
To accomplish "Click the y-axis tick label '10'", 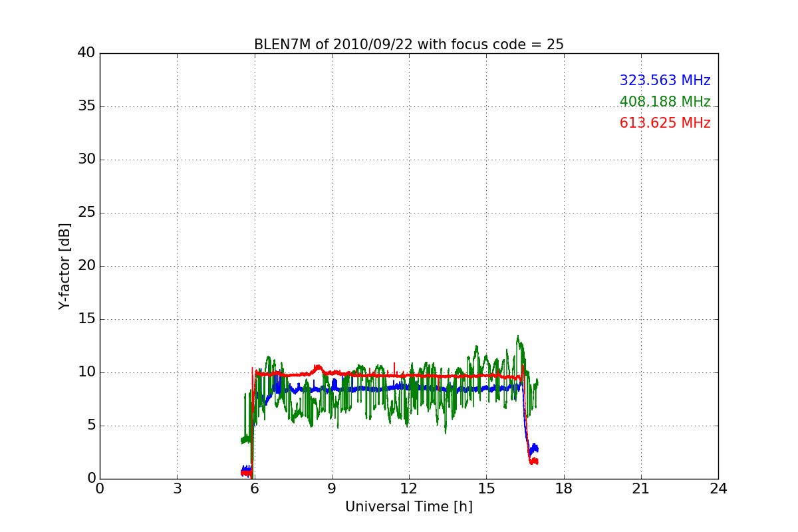I will [x=86, y=372].
